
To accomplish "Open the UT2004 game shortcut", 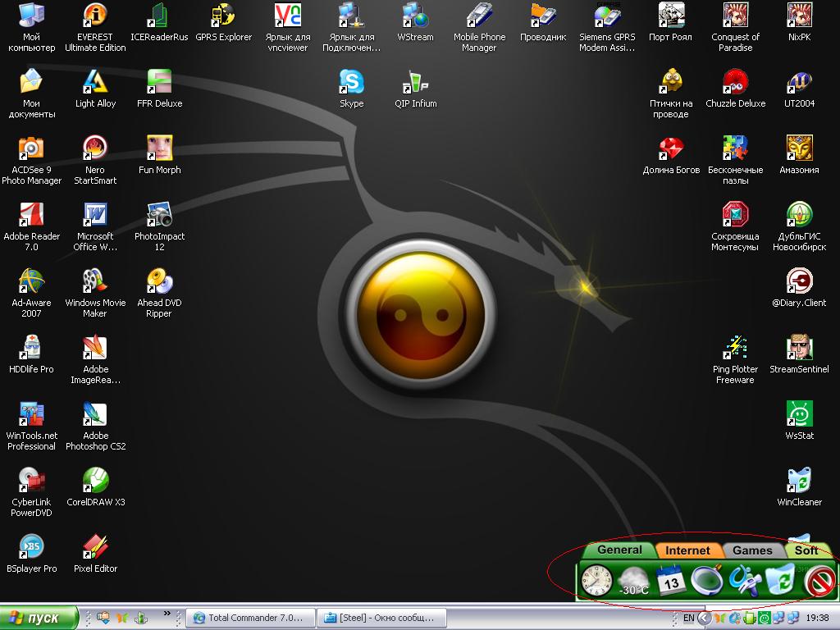I will [x=799, y=83].
